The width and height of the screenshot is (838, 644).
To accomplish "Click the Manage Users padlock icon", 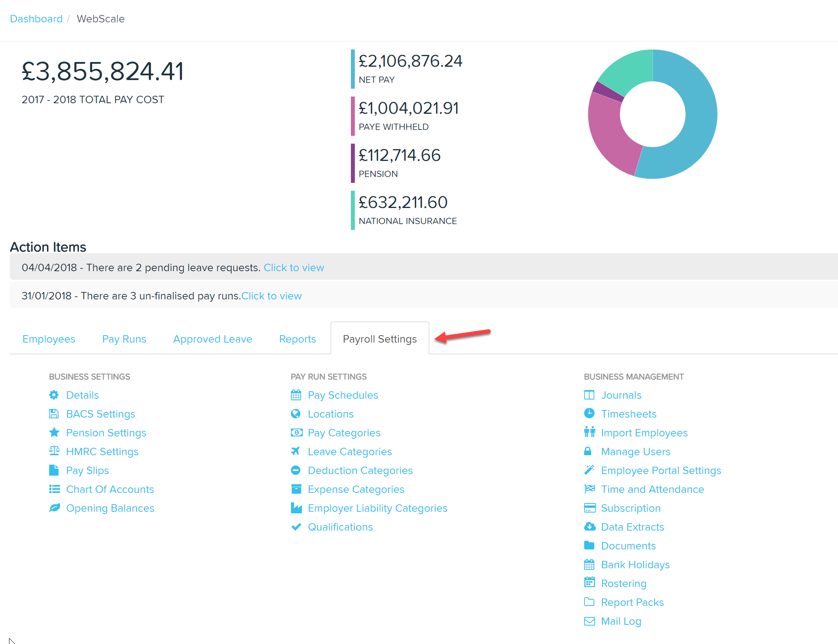I will point(589,451).
